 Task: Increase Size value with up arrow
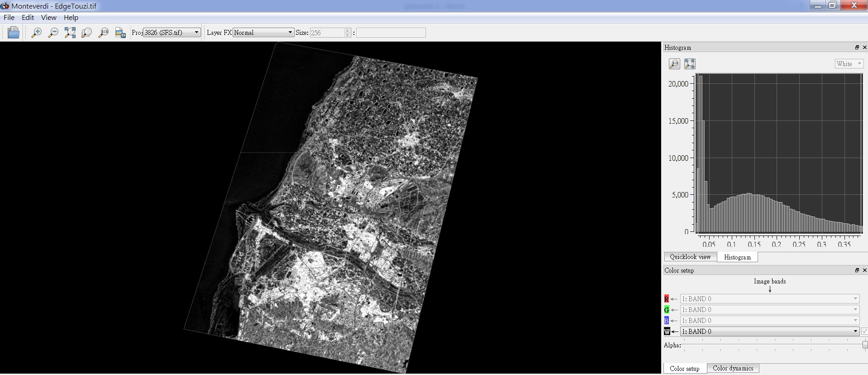tap(348, 30)
